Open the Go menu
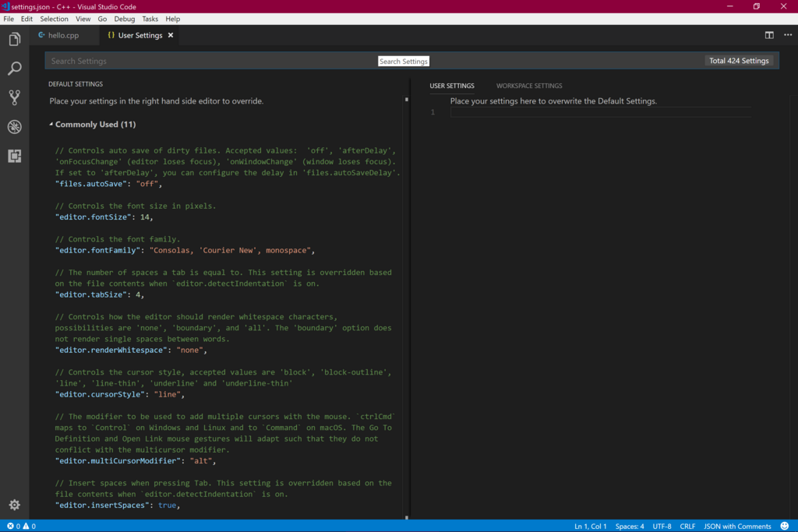Screen dimensions: 798x532 [102, 19]
